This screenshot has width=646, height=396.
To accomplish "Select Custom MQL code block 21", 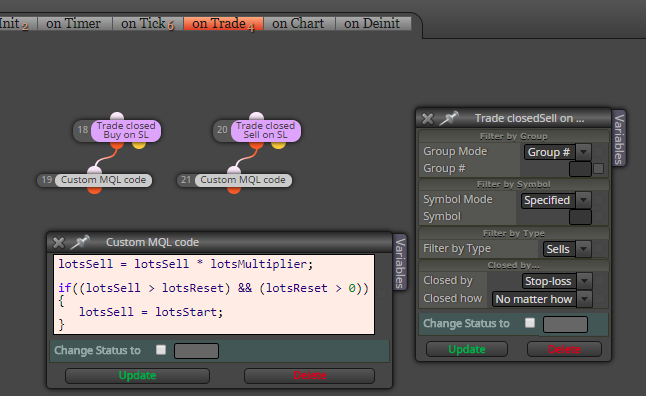I will [x=243, y=180].
